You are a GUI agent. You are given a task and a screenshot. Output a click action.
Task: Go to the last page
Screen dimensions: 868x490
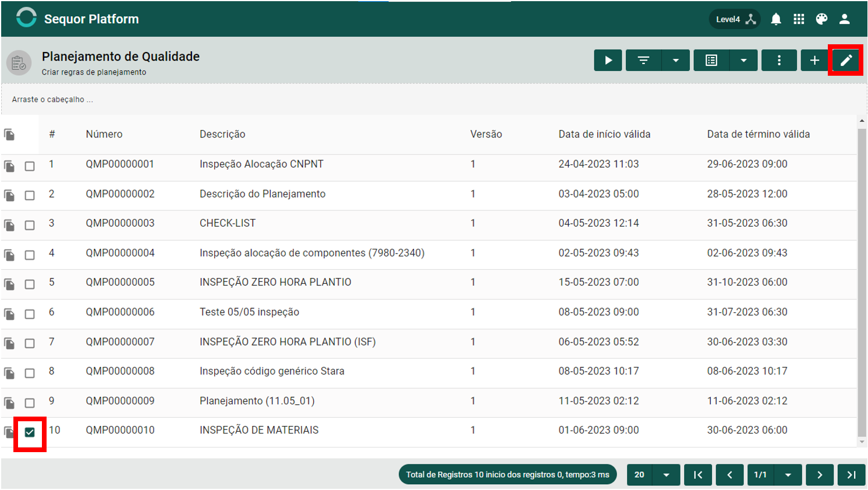pos(851,474)
